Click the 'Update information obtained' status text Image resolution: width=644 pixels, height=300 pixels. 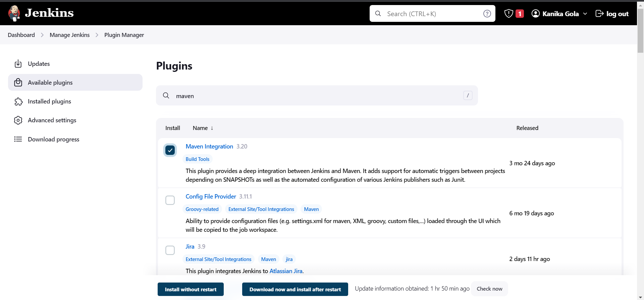coord(412,289)
